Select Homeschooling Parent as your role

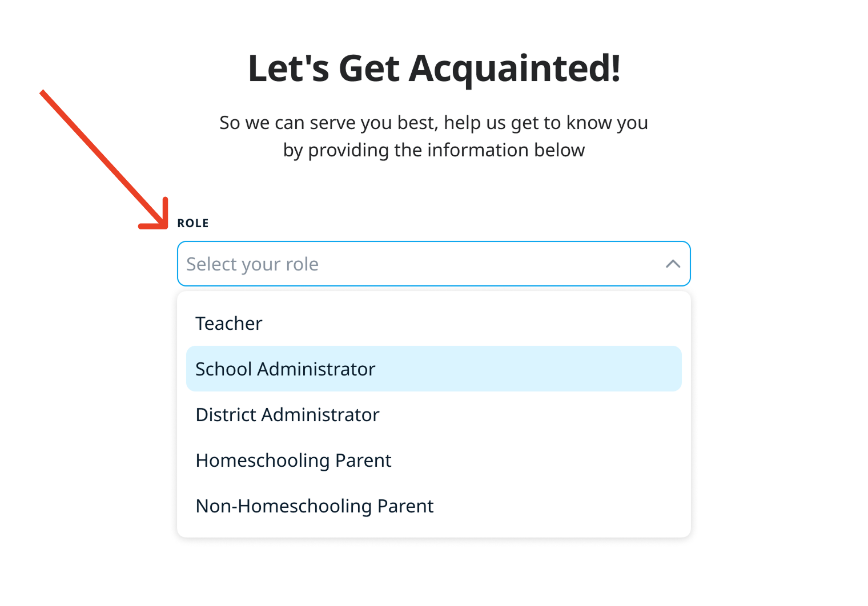point(293,460)
